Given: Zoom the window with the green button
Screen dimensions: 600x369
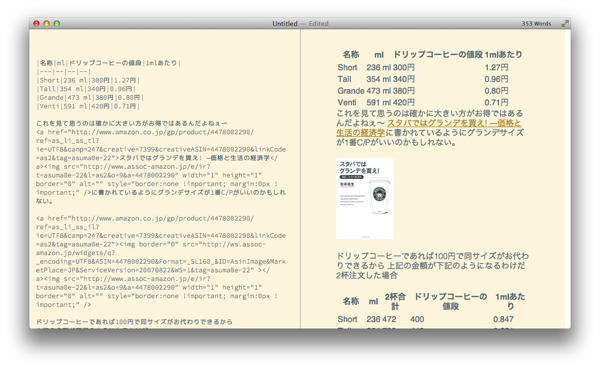Looking at the screenshot, I should pos(57,24).
